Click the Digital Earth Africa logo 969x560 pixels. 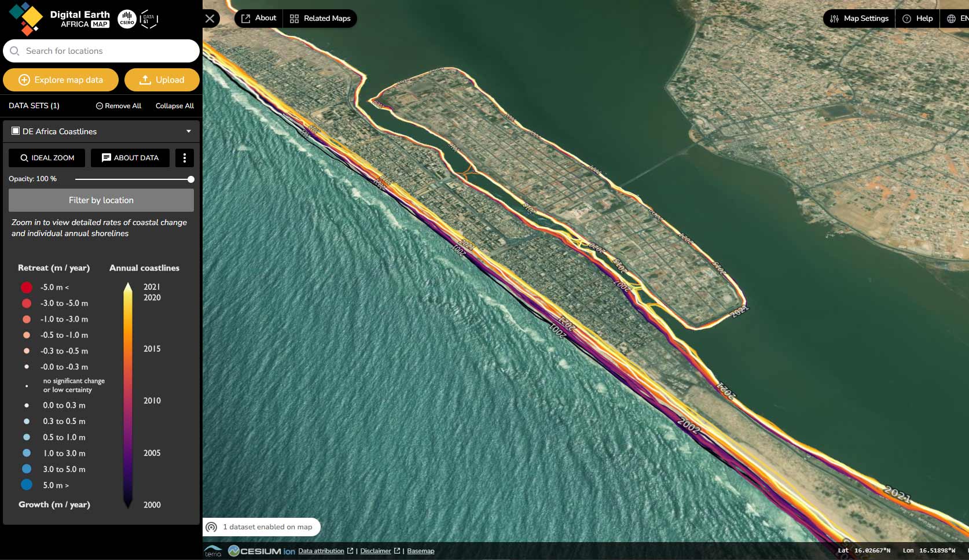click(58, 19)
